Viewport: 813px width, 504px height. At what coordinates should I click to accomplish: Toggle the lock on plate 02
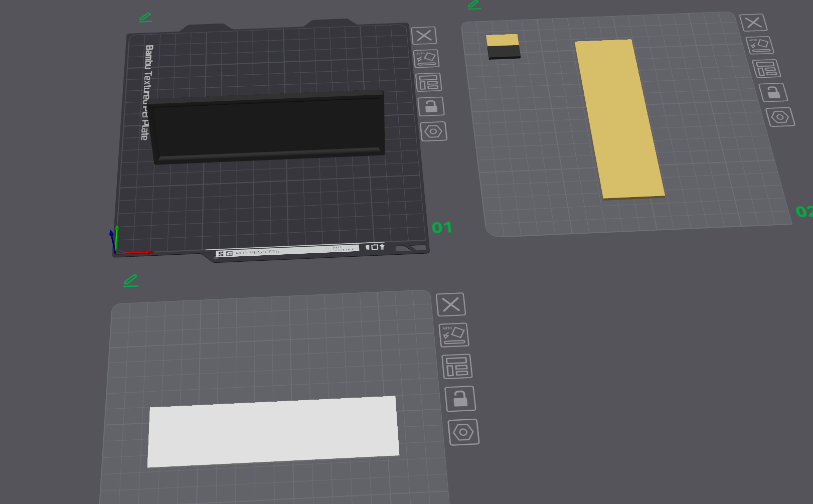pos(773,93)
